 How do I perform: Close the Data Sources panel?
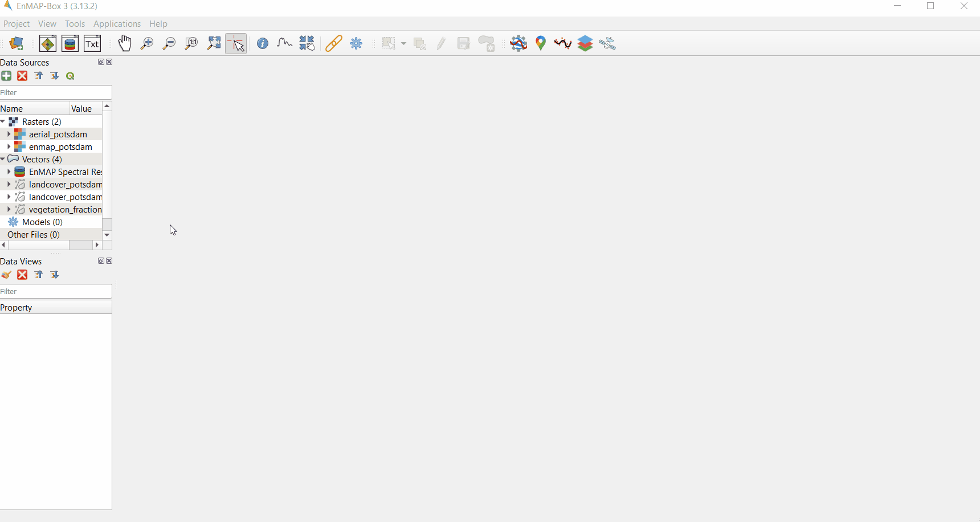(109, 62)
